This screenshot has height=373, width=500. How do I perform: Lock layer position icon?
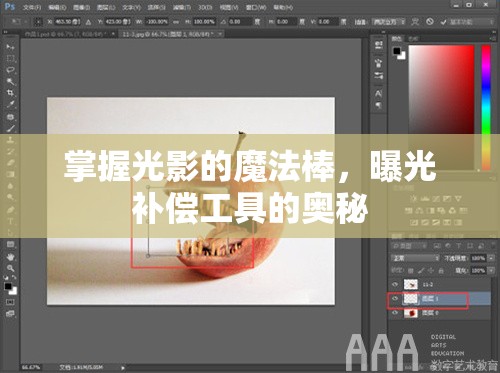click(431, 271)
